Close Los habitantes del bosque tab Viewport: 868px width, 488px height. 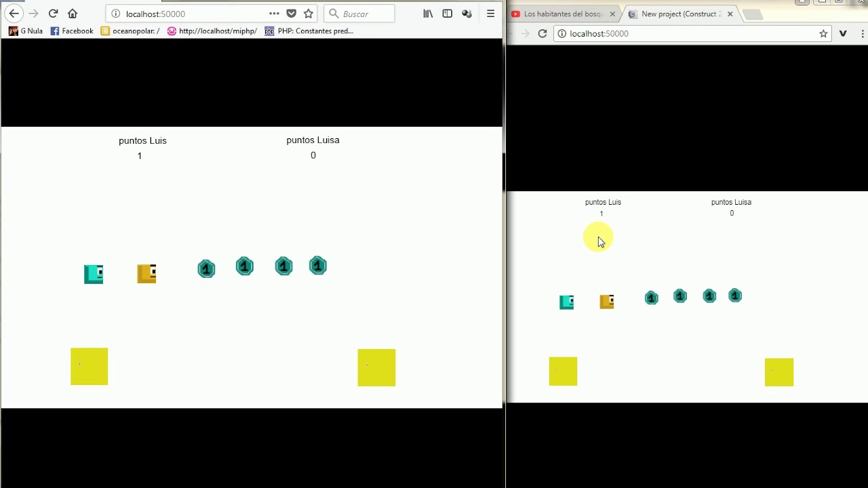click(x=612, y=14)
